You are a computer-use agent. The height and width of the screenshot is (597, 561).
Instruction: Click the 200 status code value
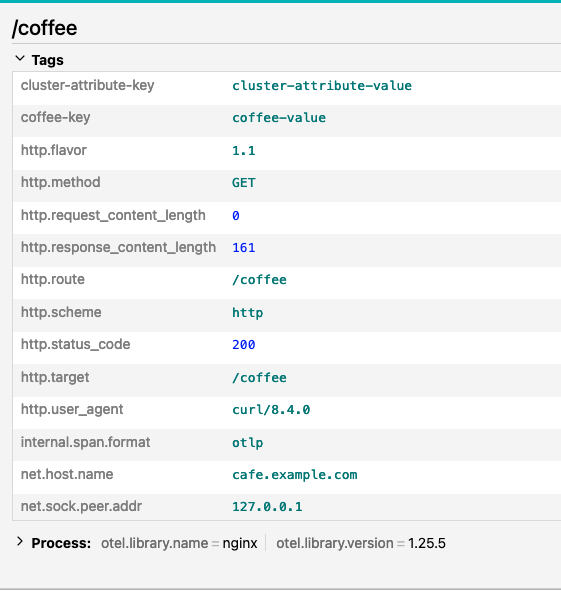pos(244,345)
